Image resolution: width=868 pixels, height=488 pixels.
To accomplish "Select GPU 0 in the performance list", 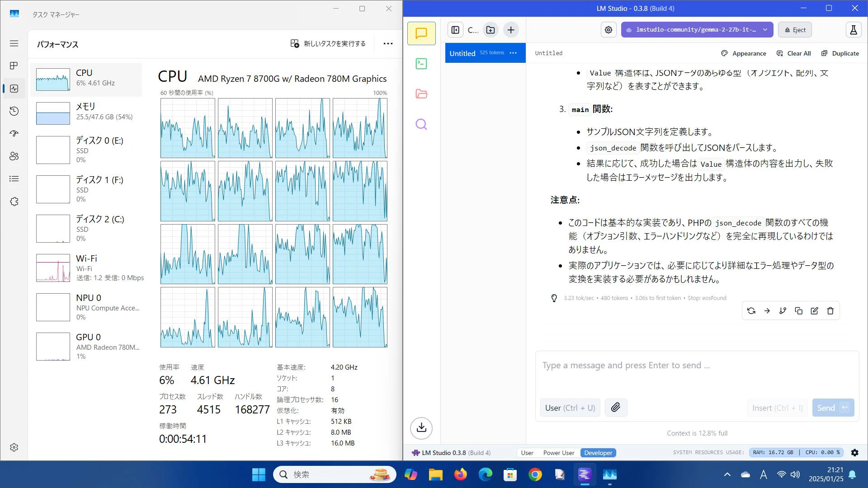I will (x=86, y=347).
